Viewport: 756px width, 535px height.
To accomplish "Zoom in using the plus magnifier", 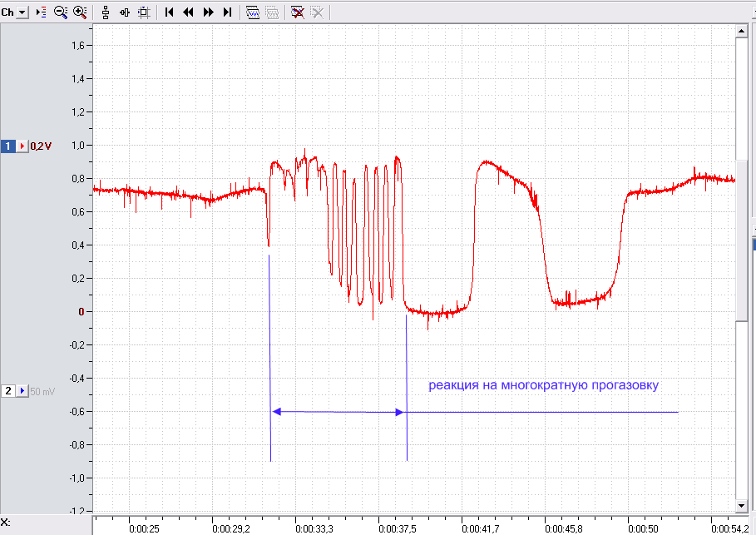I will 80,12.
